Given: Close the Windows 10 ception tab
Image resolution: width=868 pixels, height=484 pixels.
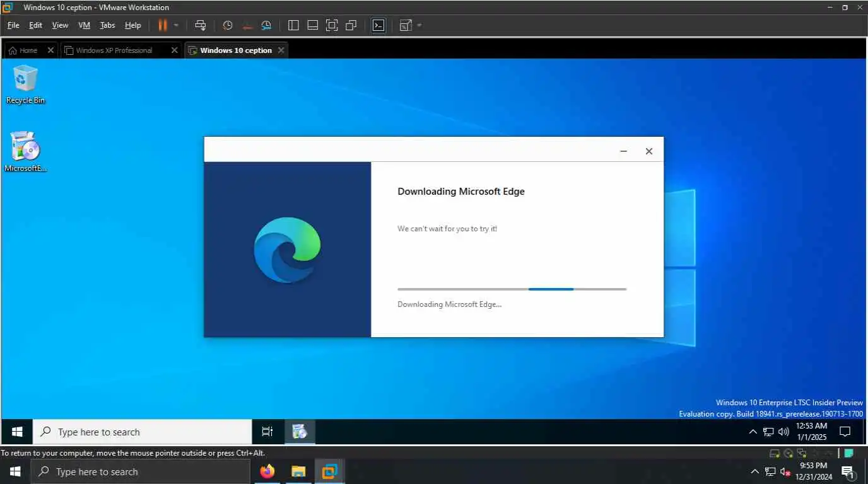Looking at the screenshot, I should 281,50.
